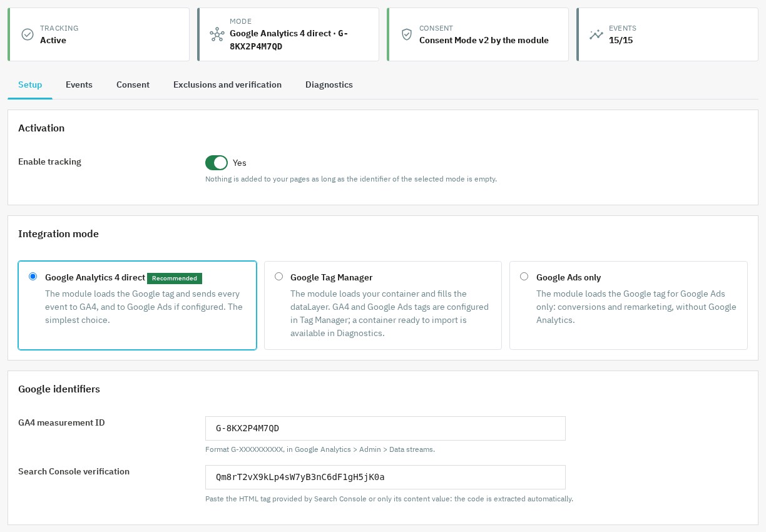Select the Google Tag Manager radio button
The height and width of the screenshot is (532, 766).
278,277
